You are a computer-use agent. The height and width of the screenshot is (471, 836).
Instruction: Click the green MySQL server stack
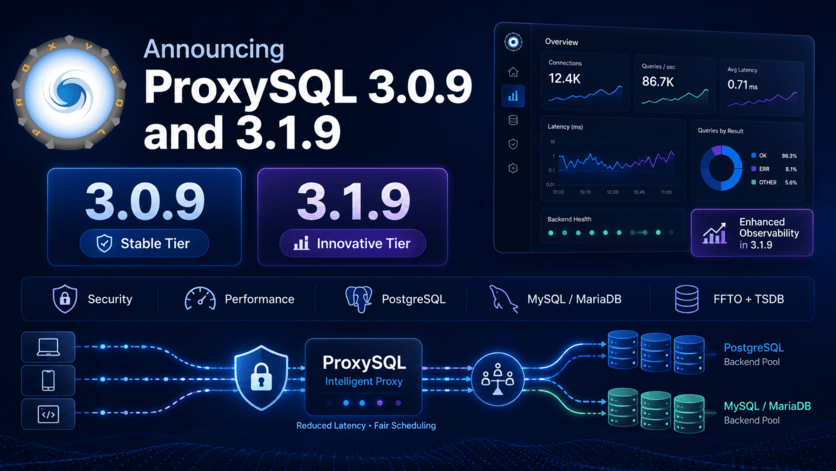pyautogui.click(x=656, y=410)
